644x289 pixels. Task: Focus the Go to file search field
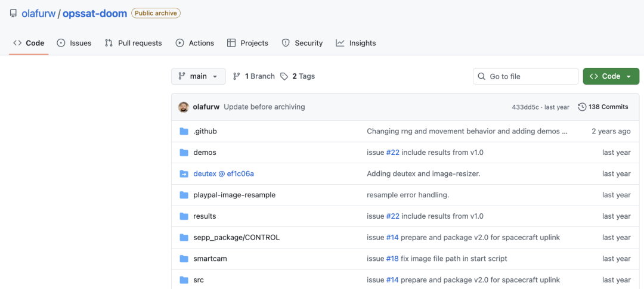tap(526, 76)
